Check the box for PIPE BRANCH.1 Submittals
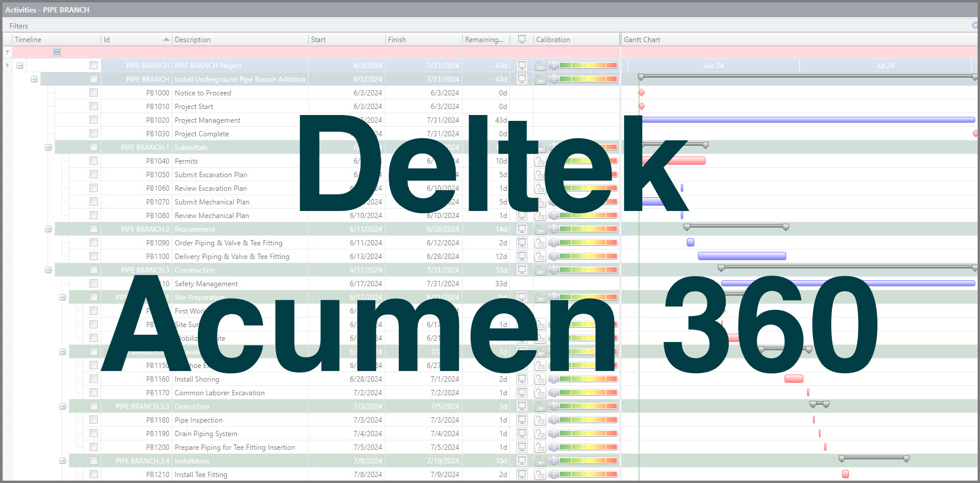The height and width of the screenshot is (483, 980). pyautogui.click(x=94, y=147)
